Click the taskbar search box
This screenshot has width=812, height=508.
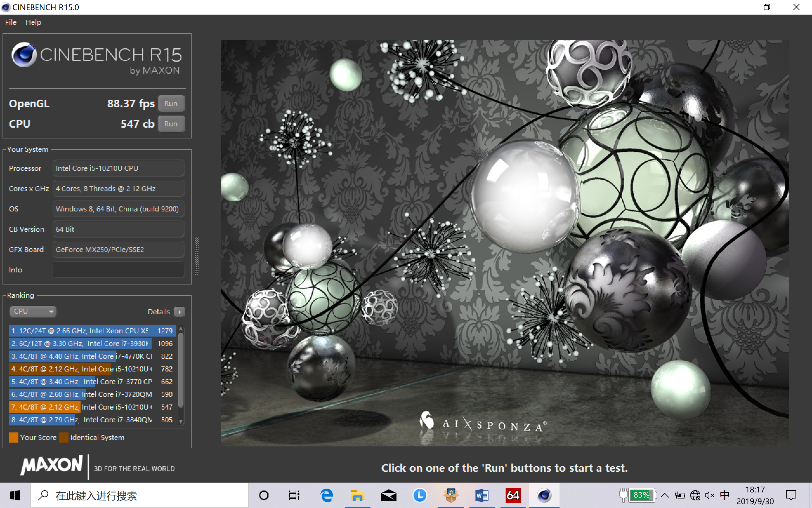[140, 495]
